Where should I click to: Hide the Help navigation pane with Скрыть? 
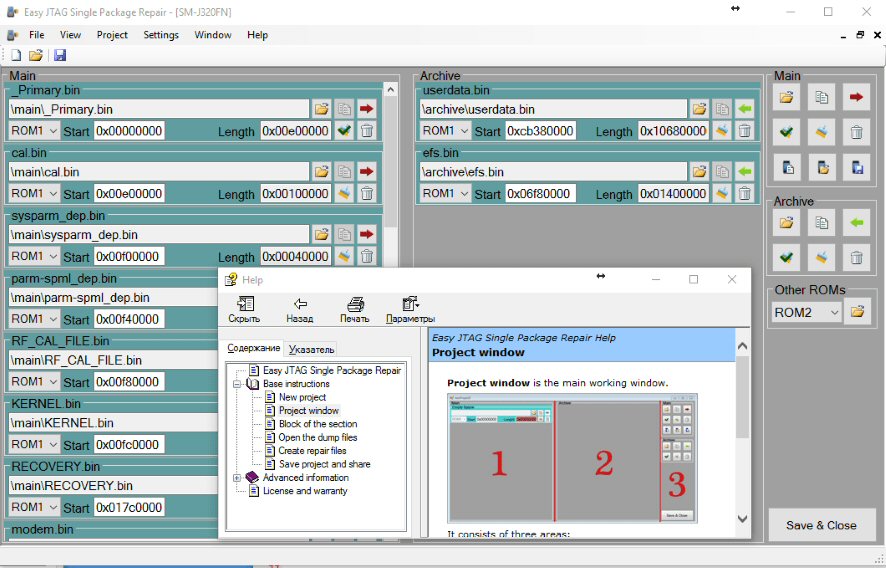coord(244,310)
